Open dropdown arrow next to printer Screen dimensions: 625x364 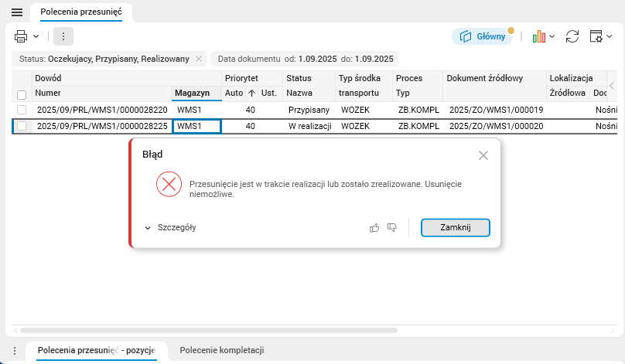36,36
